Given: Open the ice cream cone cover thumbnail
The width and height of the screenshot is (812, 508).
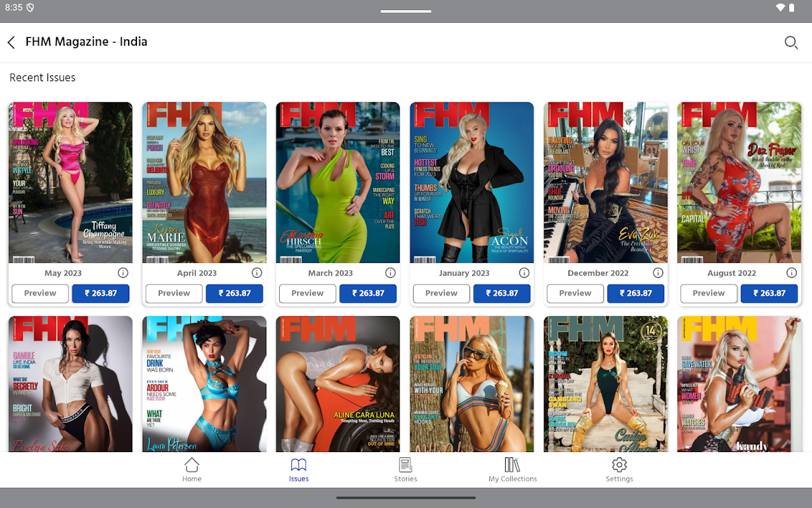Looking at the screenshot, I should tap(472, 384).
